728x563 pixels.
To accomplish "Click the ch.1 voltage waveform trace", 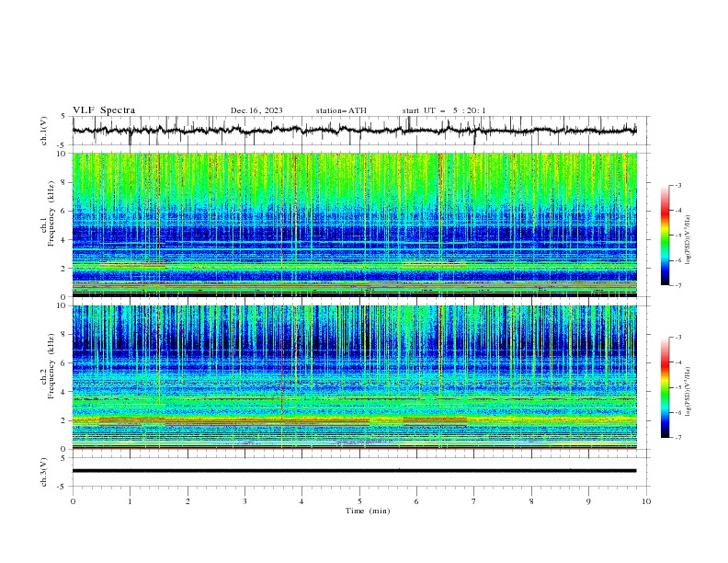I will point(354,131).
